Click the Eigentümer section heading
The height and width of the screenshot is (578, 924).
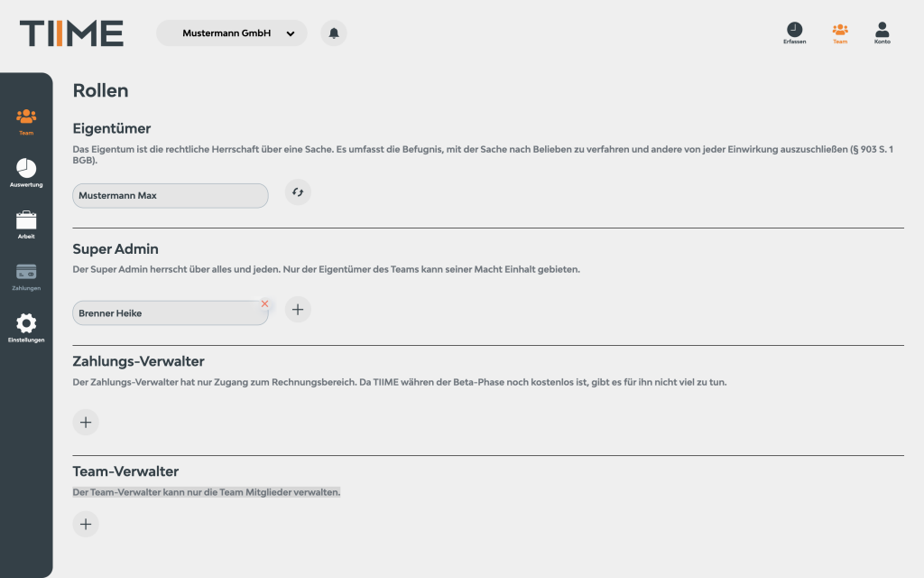click(x=111, y=128)
